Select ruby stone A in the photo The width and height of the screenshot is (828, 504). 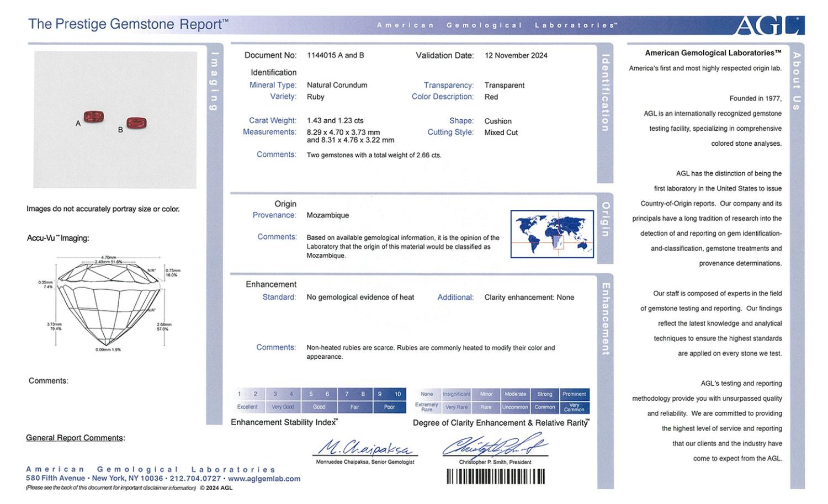94,117
